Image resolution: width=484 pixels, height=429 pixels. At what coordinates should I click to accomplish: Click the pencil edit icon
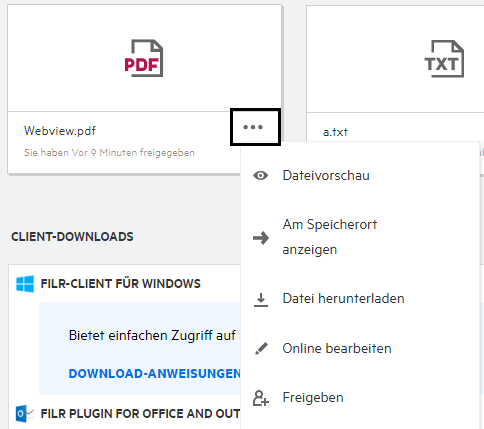(261, 349)
